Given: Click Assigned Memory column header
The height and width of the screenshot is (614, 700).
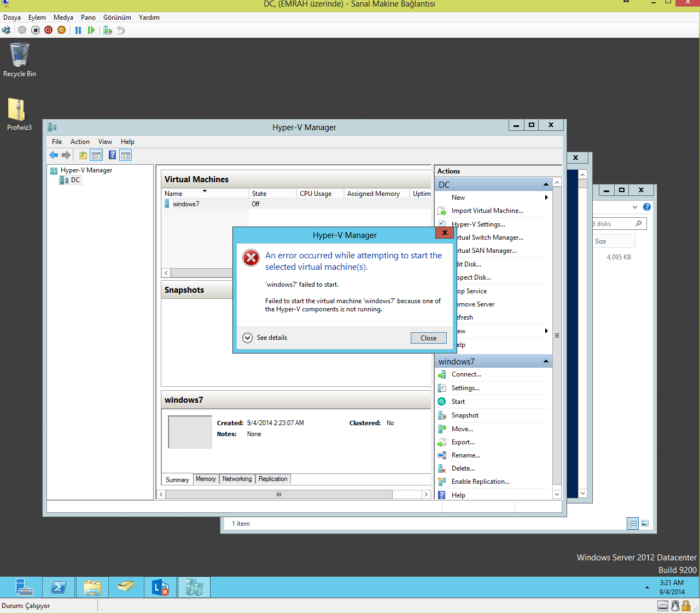Looking at the screenshot, I should [x=376, y=194].
